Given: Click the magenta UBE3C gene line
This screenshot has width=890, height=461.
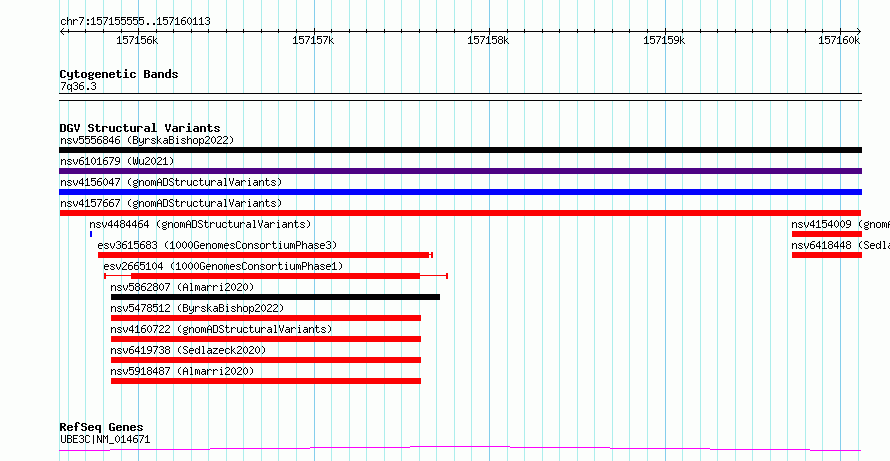Looking at the screenshot, I should [x=460, y=449].
